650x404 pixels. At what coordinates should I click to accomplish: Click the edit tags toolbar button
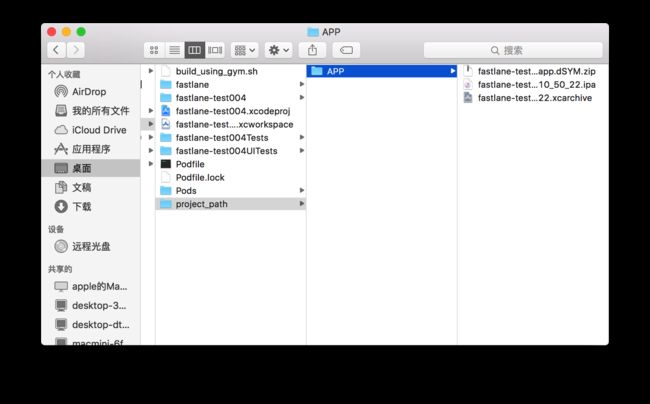click(346, 50)
